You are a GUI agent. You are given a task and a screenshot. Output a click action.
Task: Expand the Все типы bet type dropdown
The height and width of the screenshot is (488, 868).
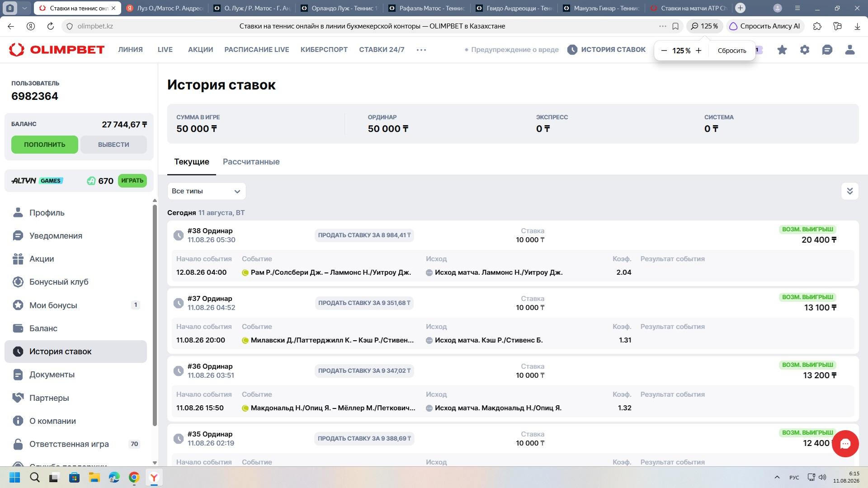coord(207,191)
